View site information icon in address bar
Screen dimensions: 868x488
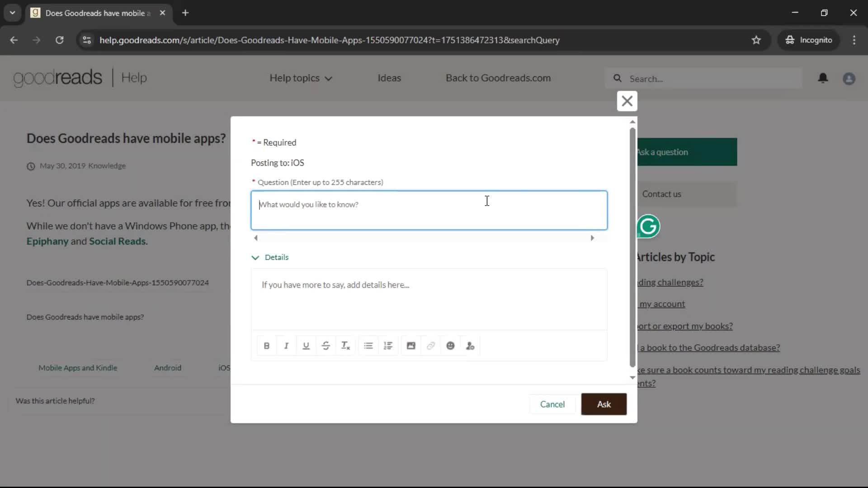pyautogui.click(x=87, y=40)
